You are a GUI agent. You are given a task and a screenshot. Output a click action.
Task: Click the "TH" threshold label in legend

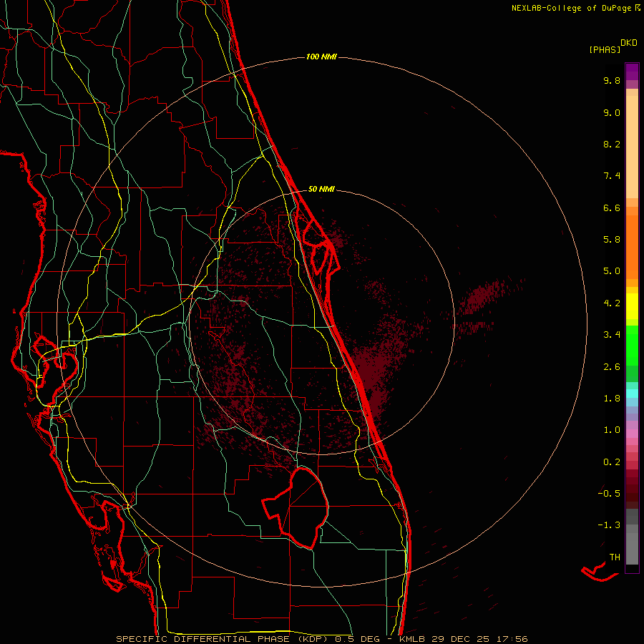click(x=615, y=557)
